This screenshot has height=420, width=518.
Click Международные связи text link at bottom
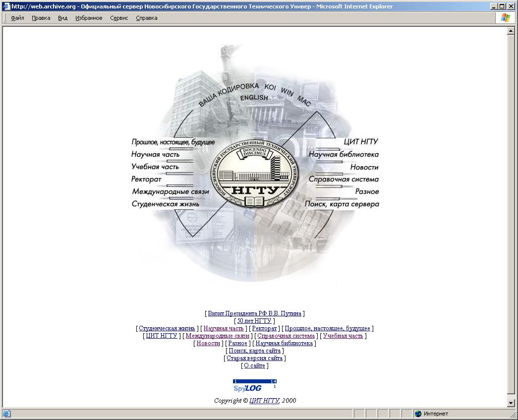click(218, 336)
